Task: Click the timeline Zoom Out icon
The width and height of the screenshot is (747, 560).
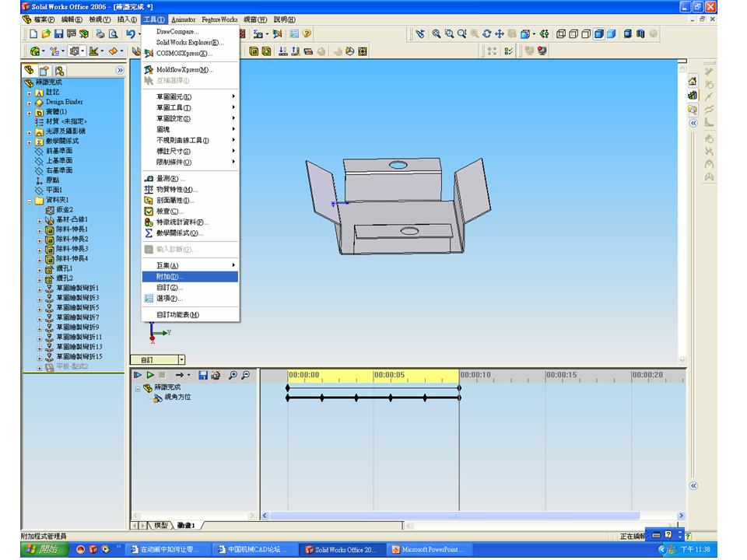Action: pos(245,375)
